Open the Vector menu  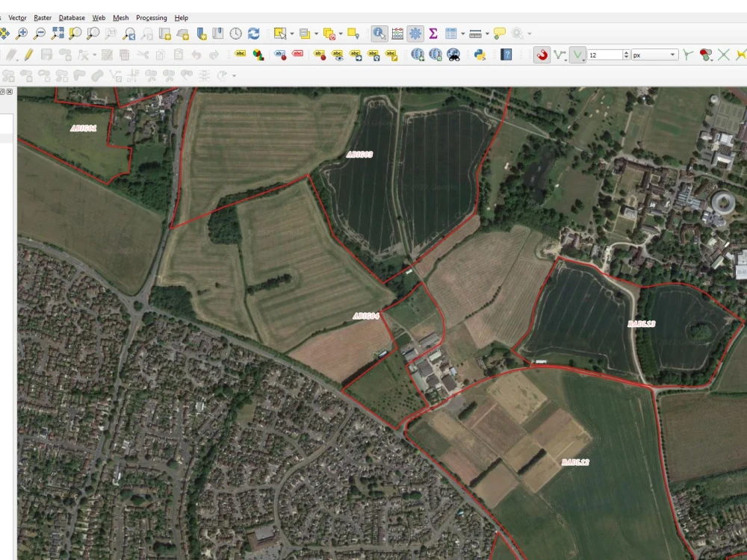pyautogui.click(x=17, y=18)
